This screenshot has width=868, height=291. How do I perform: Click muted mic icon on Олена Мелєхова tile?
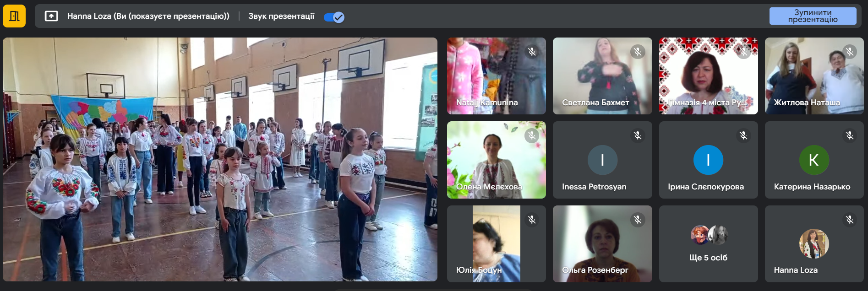(x=532, y=135)
